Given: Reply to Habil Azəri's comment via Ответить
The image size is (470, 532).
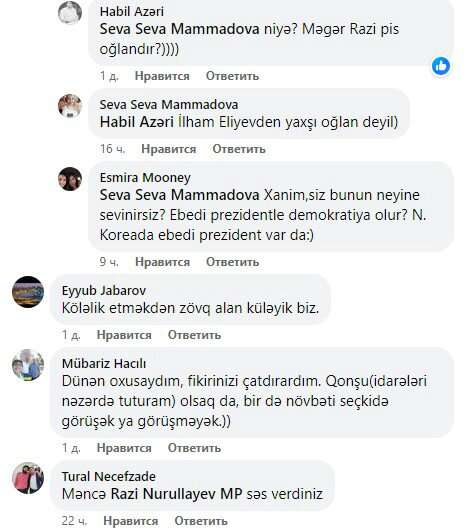Looking at the screenshot, I should (x=232, y=76).
